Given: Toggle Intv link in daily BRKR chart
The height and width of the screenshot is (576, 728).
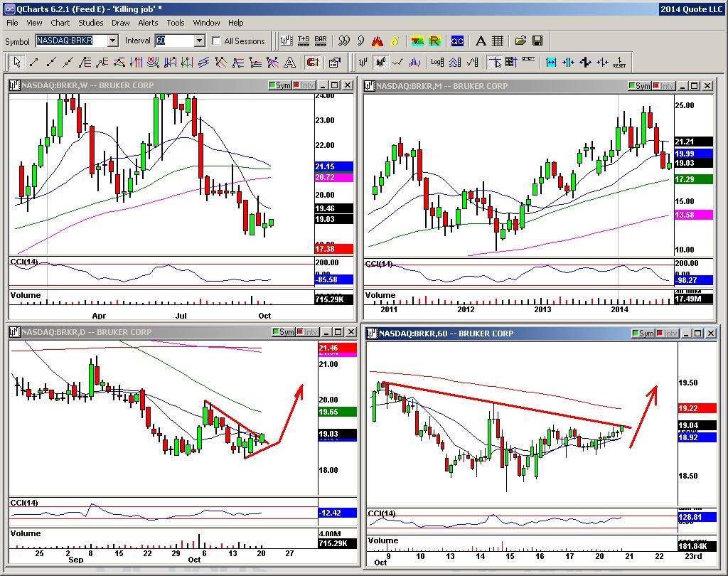Looking at the screenshot, I should pyautogui.click(x=307, y=331).
